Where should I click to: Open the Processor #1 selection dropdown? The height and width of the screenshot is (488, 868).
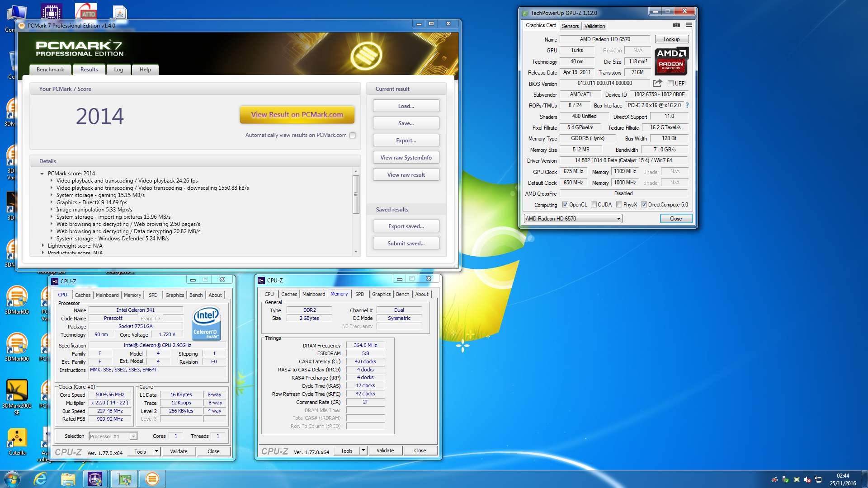click(113, 436)
